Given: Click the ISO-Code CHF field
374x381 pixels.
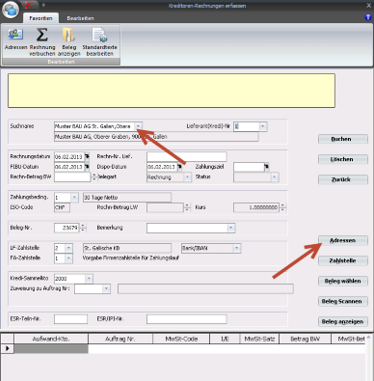Looking at the screenshot, I should 62,207.
